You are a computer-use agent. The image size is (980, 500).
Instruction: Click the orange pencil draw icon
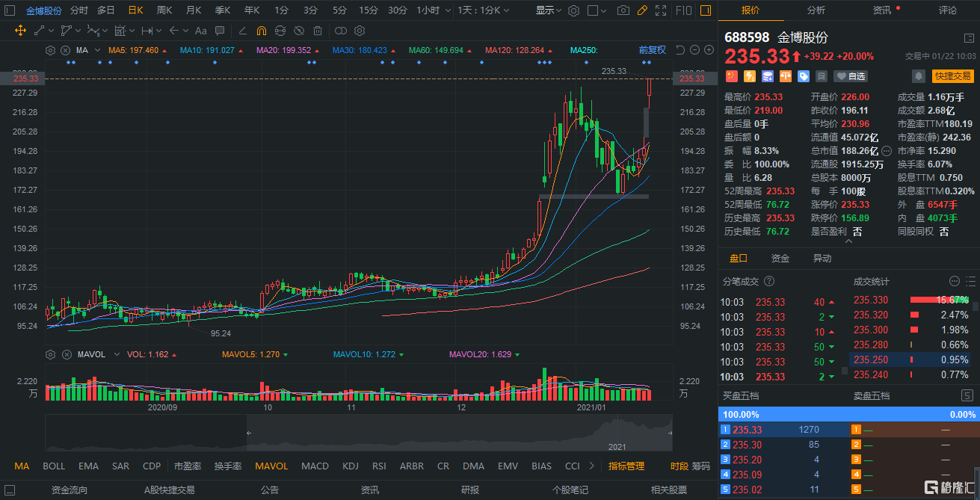pos(641,10)
